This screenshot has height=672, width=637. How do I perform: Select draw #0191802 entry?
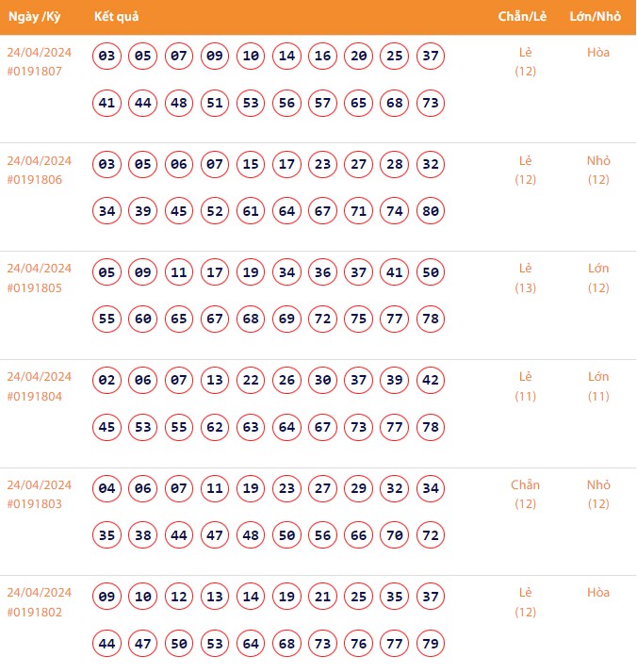pos(35,612)
